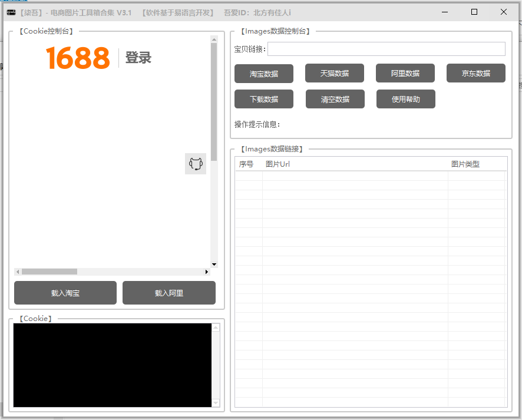Click the 登录 text beside the 1688 logo
This screenshot has width=522, height=420.
click(138, 58)
